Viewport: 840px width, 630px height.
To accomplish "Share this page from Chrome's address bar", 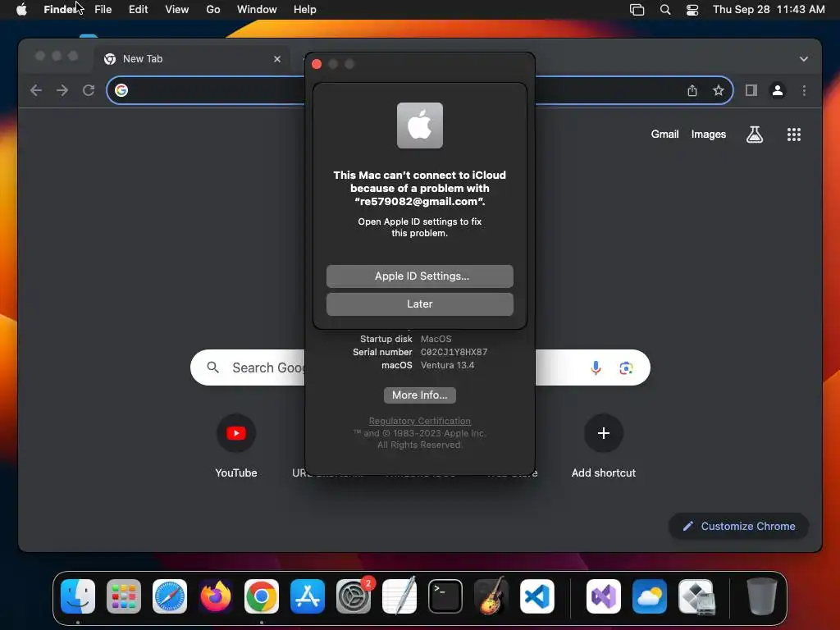I will tap(692, 90).
